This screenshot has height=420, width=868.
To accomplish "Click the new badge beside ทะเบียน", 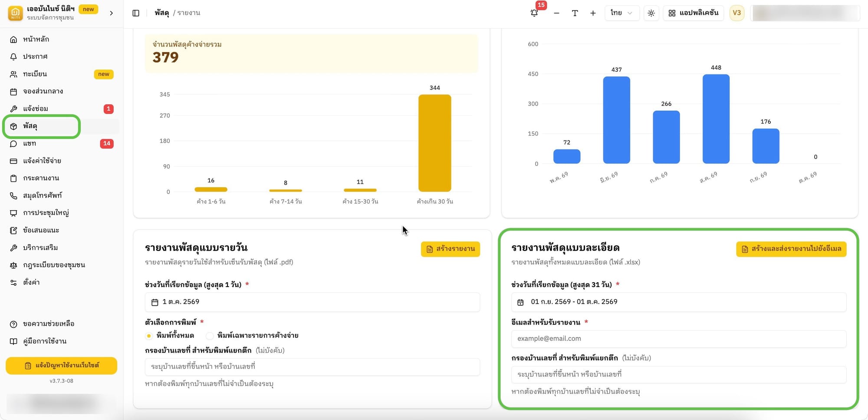I will click(104, 74).
